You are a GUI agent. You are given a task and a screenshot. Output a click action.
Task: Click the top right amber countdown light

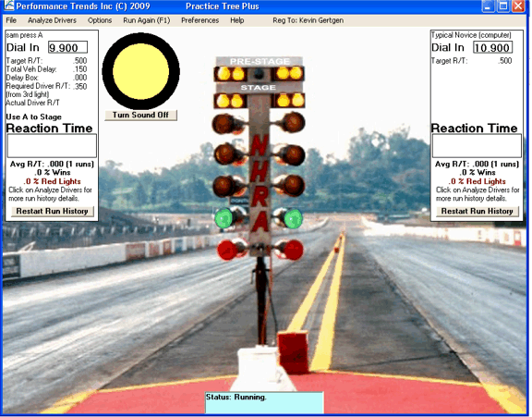(x=293, y=122)
